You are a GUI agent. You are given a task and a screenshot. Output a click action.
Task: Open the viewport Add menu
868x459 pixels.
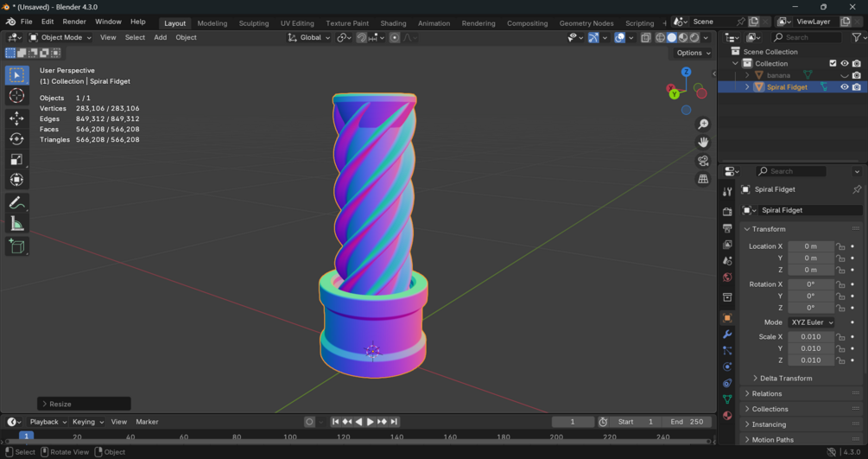(160, 38)
